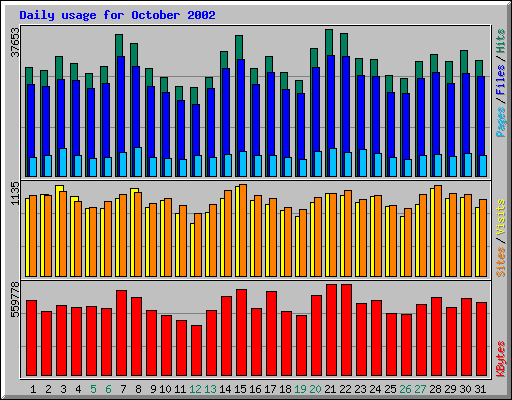Click the "Daily usage for October 2002" title
This screenshot has width=512, height=400.
coord(117,15)
